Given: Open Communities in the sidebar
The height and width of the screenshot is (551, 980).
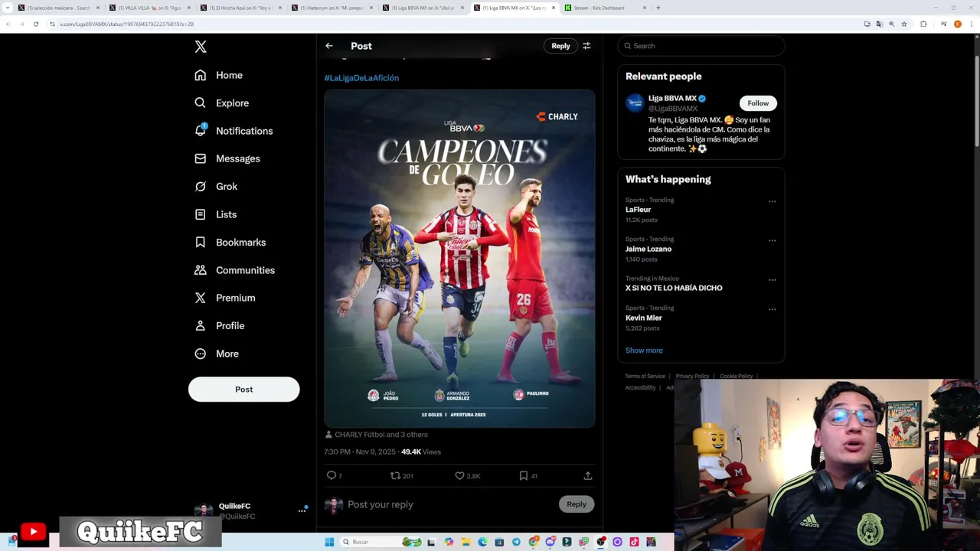Looking at the screenshot, I should 234,270.
